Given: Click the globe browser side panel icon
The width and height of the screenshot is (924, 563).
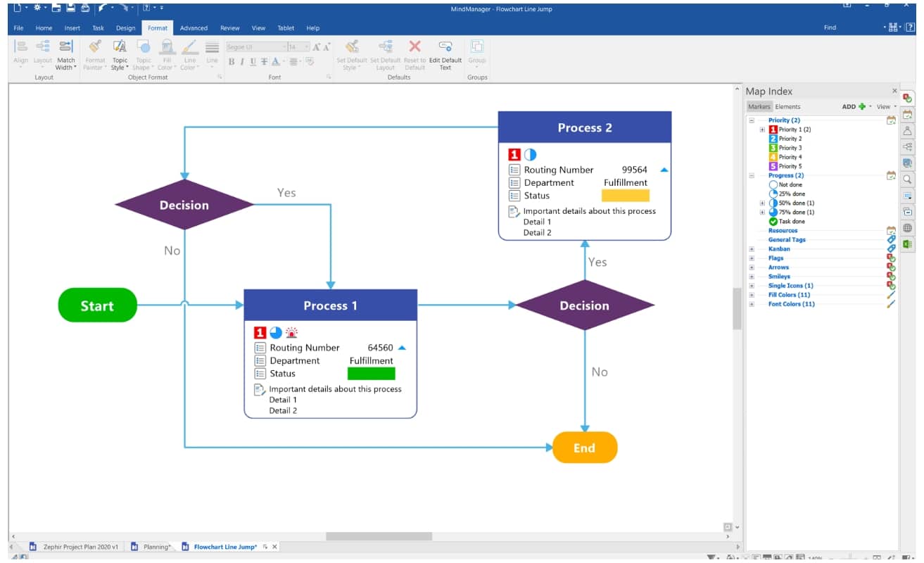Looking at the screenshot, I should [x=908, y=228].
